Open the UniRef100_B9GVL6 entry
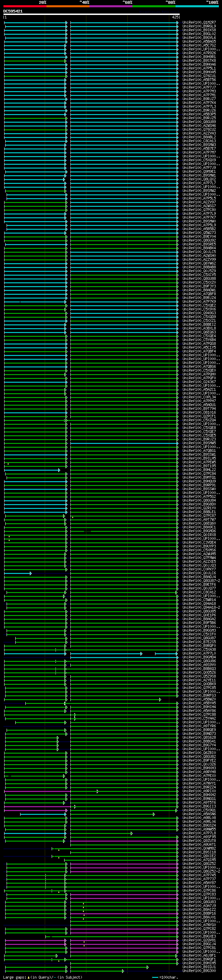The height and width of the screenshot is (980, 222). coord(199,38)
